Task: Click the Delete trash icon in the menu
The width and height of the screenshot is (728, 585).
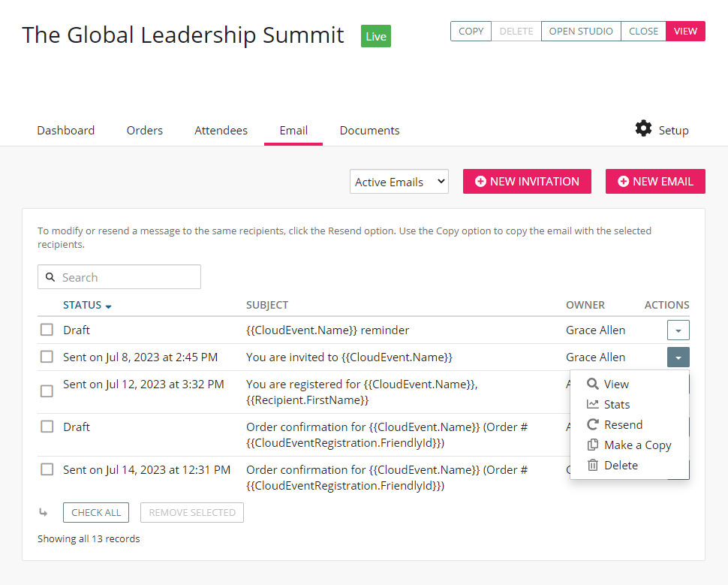Action: (593, 465)
